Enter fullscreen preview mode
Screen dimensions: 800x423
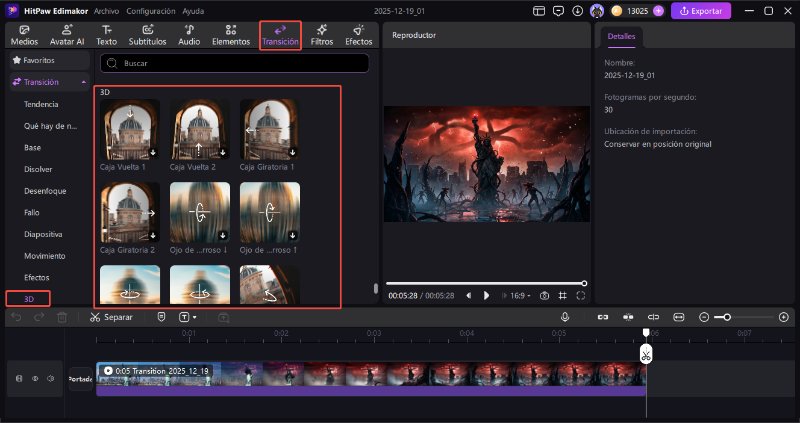[581, 295]
